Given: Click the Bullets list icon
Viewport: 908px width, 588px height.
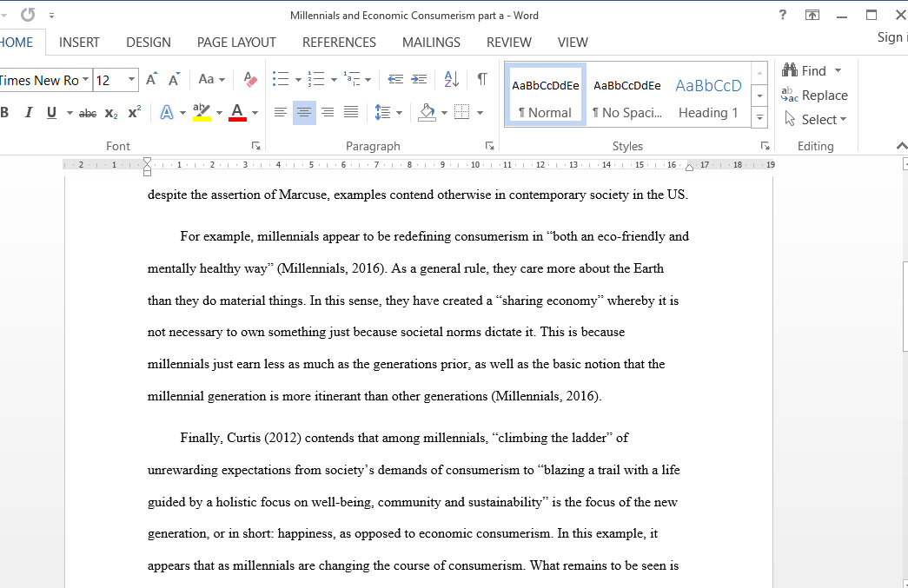Looking at the screenshot, I should tap(281, 79).
